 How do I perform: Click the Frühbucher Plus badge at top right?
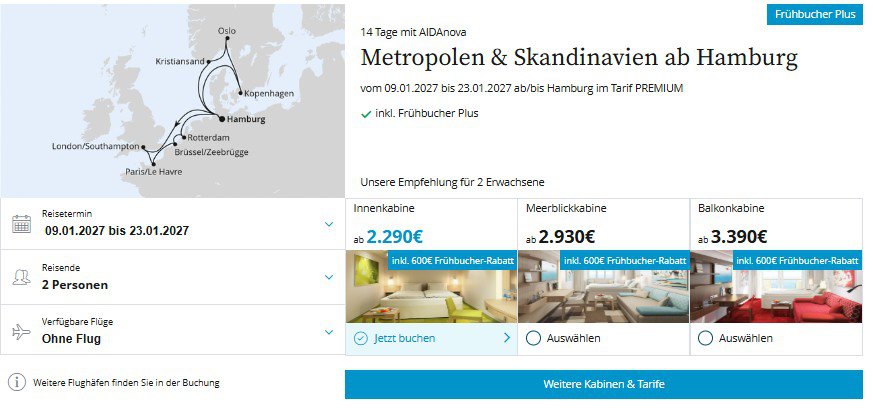[814, 15]
